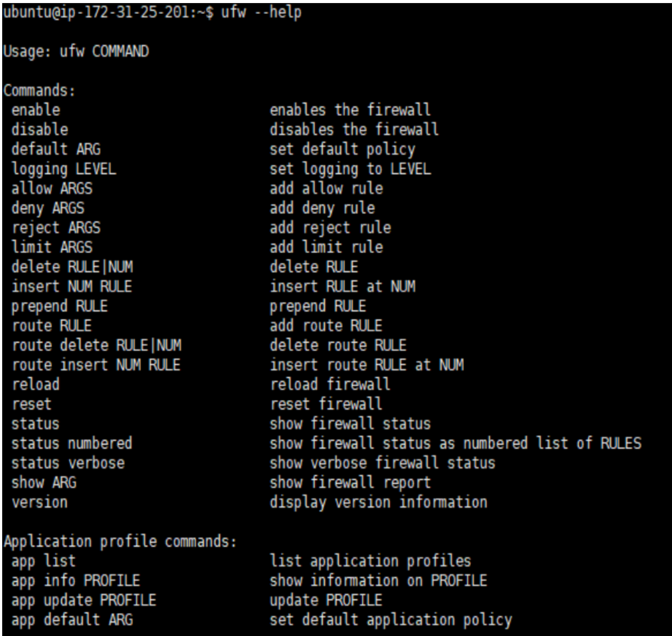This screenshot has width=672, height=636.
Task: Click the 'show verbose firewall status' description
Action: tap(383, 463)
